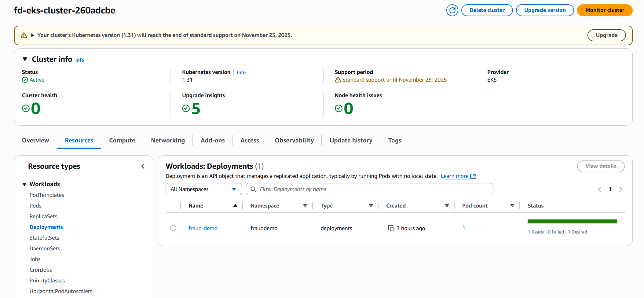
Task: Click the copy icon beside '3 hours ago'
Action: coord(391,228)
